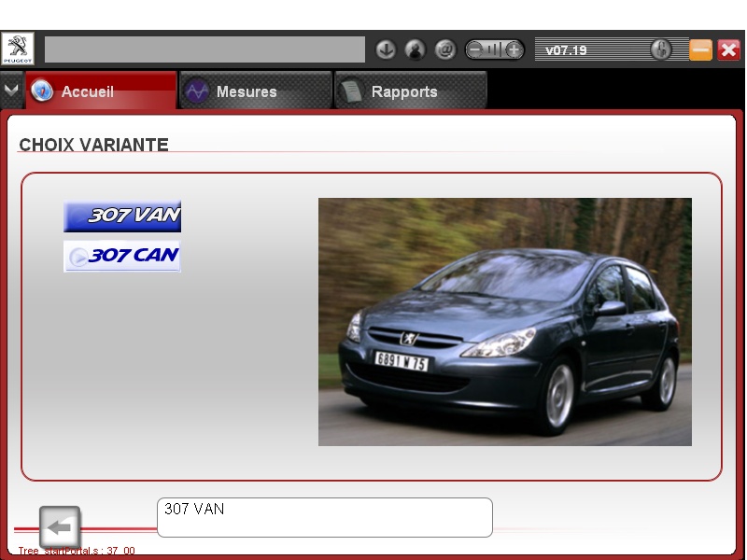
Task: Minimize the window with the orange button
Action: (x=700, y=49)
